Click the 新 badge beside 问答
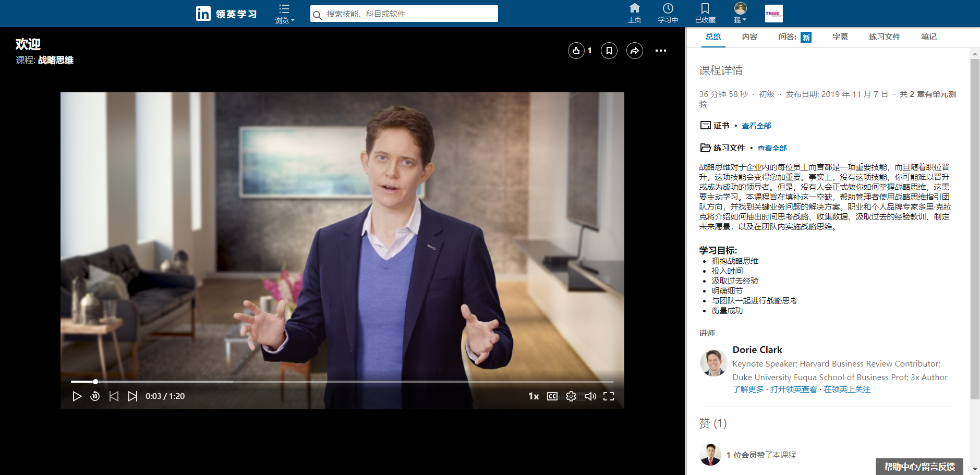This screenshot has width=980, height=475. coord(806,38)
